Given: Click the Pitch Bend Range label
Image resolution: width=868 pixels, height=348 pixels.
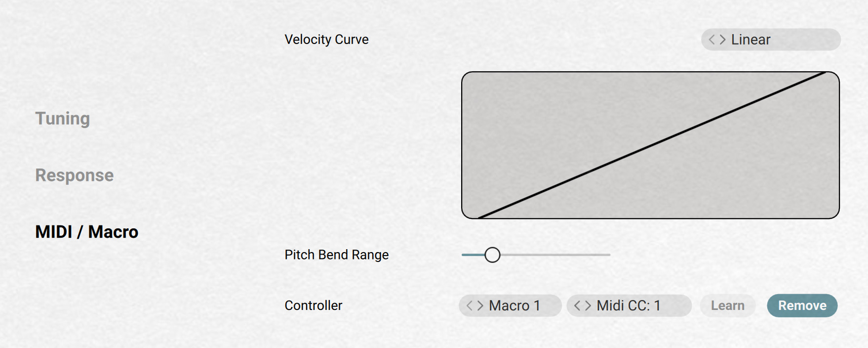Looking at the screenshot, I should [337, 255].
